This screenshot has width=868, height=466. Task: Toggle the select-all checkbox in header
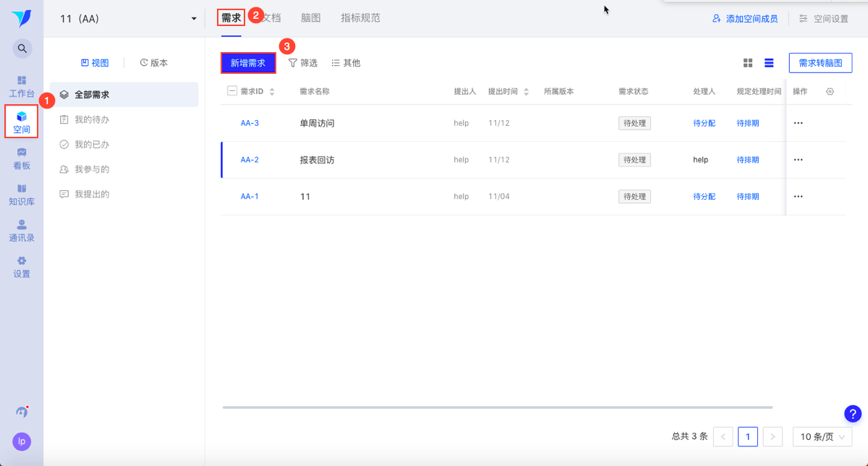[x=232, y=91]
